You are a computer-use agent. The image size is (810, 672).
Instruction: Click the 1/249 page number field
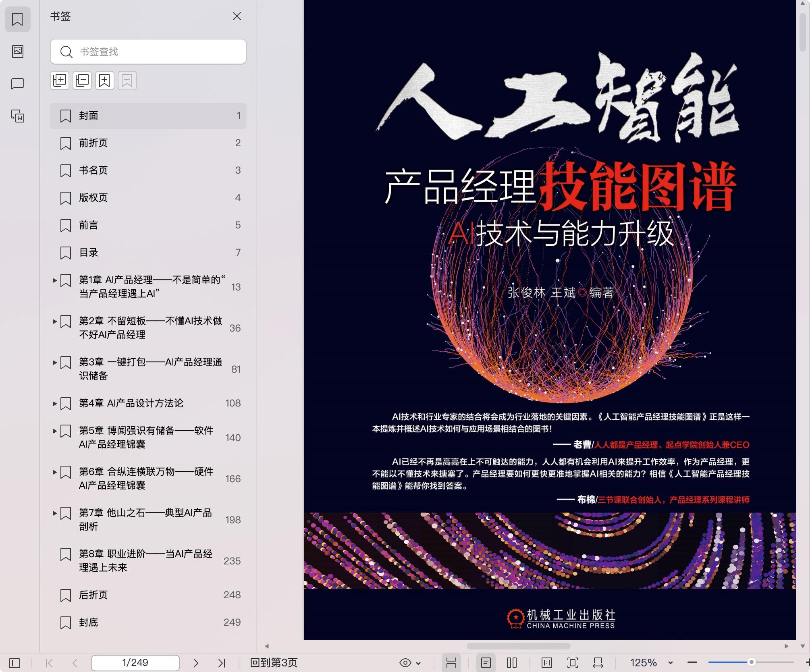coord(135,663)
